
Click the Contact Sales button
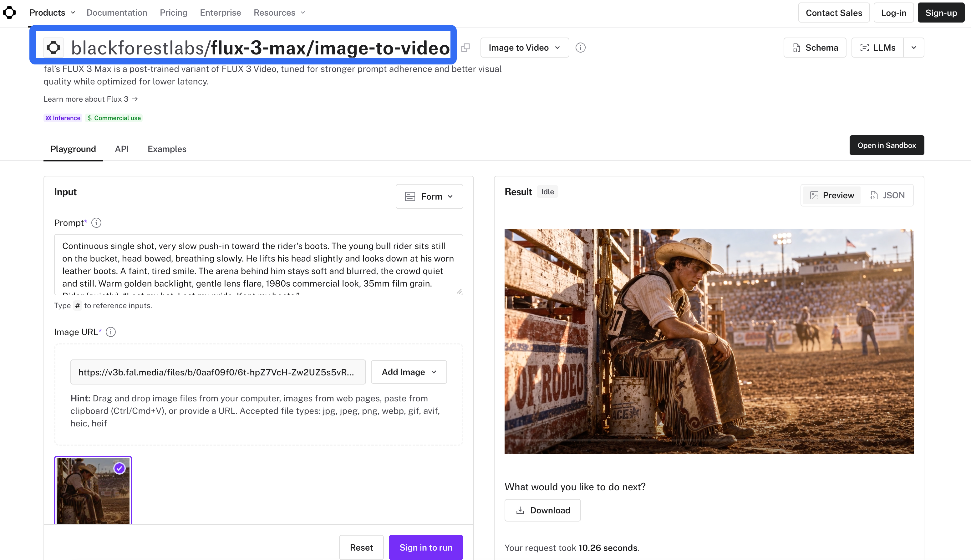click(834, 13)
